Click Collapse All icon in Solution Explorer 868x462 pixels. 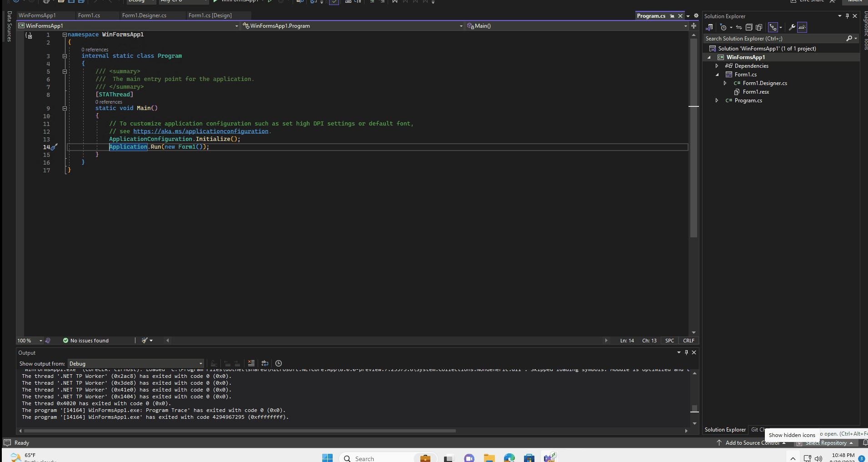coord(749,27)
